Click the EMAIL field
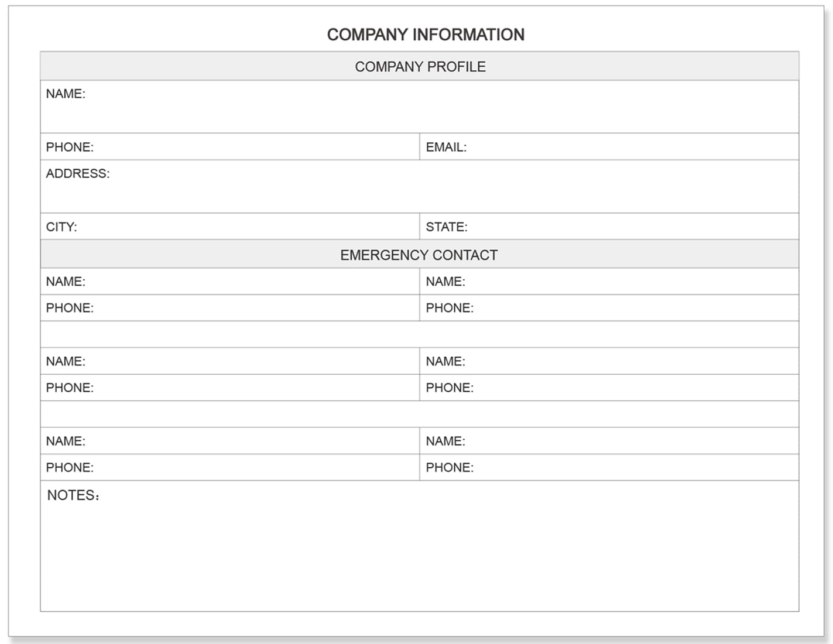 (609, 146)
